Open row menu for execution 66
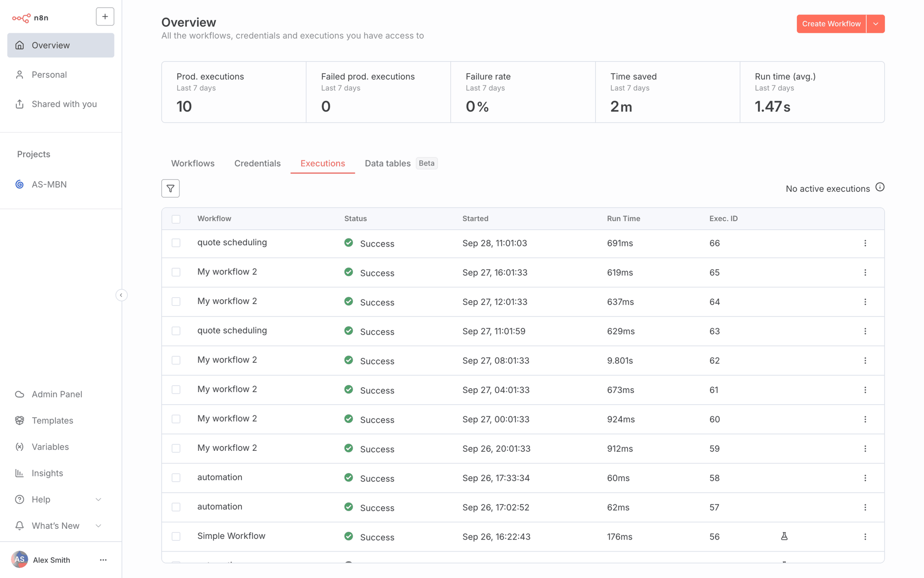Viewport: 924px width, 578px height. [865, 243]
